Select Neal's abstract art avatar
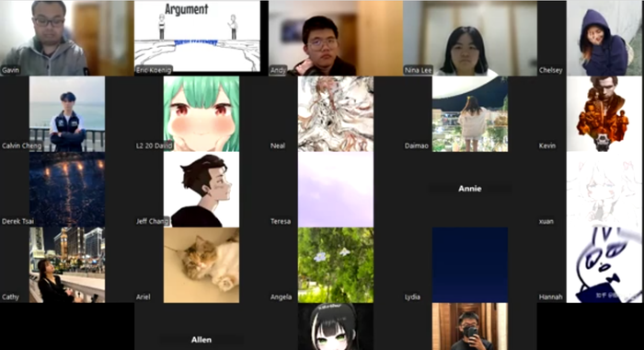 pyautogui.click(x=336, y=114)
